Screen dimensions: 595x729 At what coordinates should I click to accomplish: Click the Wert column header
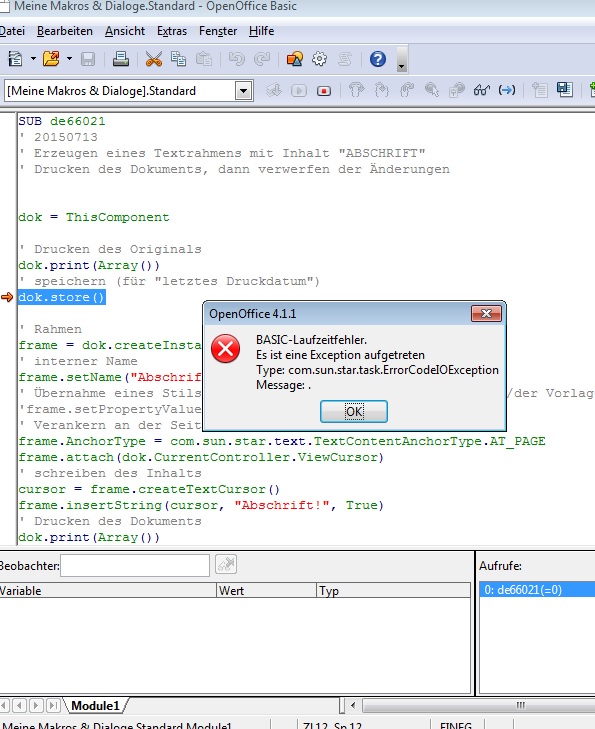(x=266, y=590)
